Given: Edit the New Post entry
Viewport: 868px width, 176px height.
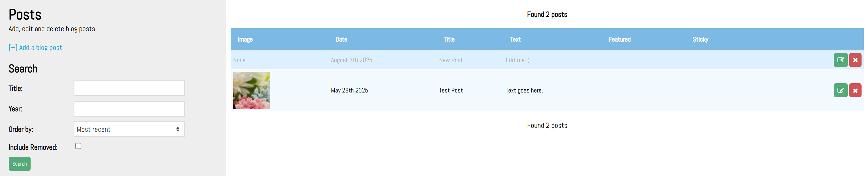Looking at the screenshot, I should [840, 60].
